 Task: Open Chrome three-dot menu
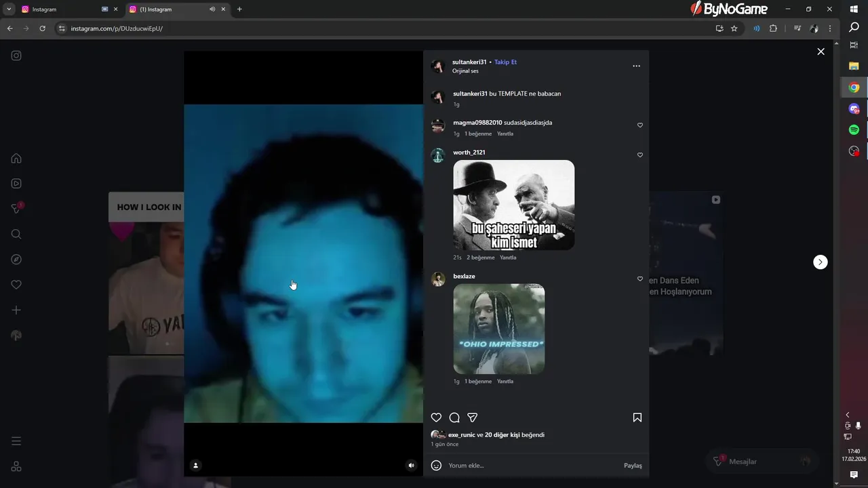[830, 28]
